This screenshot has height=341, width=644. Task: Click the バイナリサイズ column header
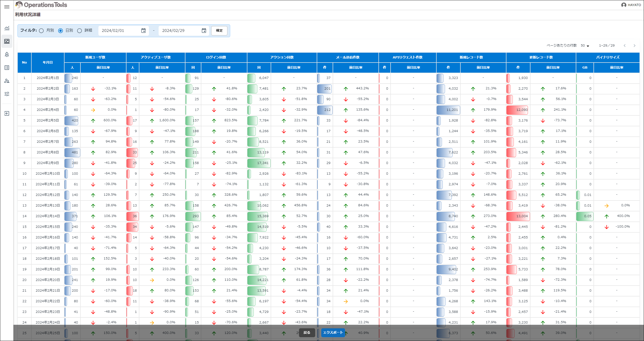coord(608,57)
